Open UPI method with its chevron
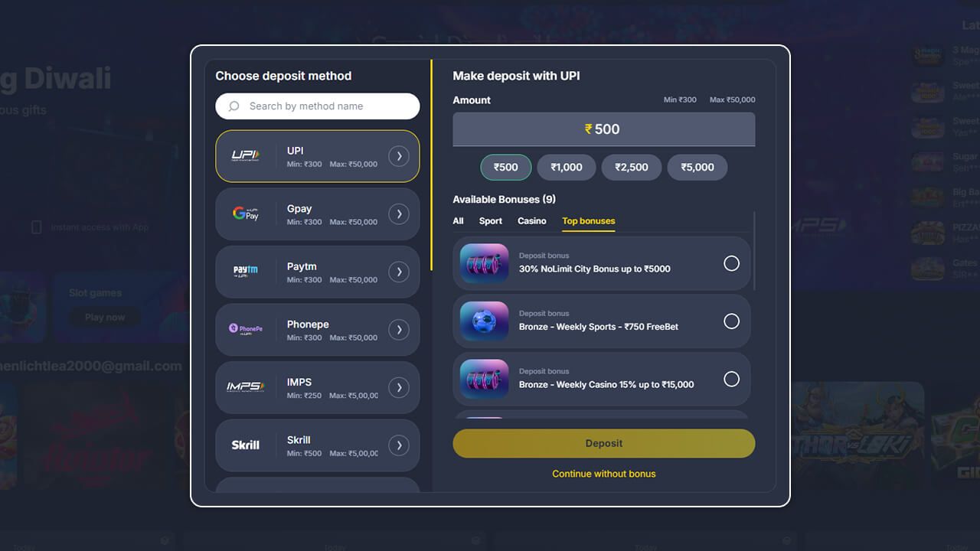 (398, 156)
